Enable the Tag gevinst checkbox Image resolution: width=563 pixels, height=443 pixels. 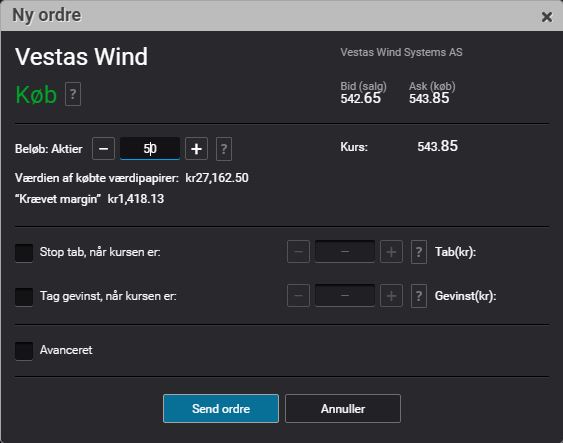(24, 297)
